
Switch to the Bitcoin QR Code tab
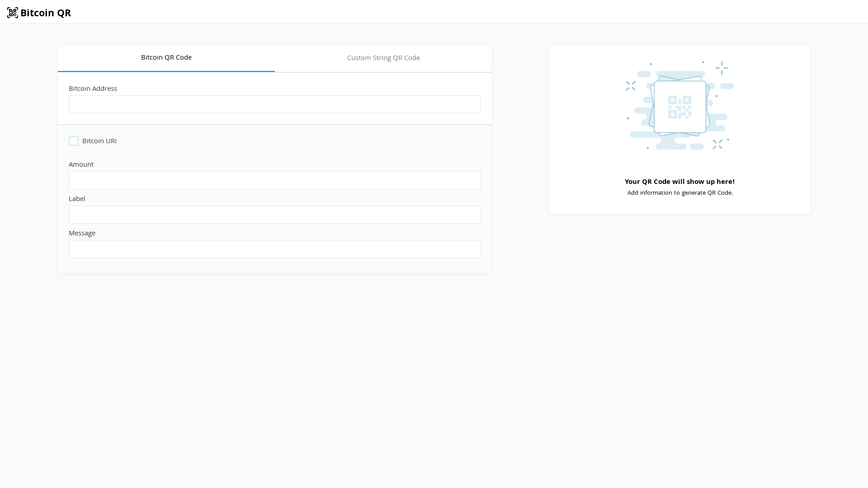(x=166, y=58)
